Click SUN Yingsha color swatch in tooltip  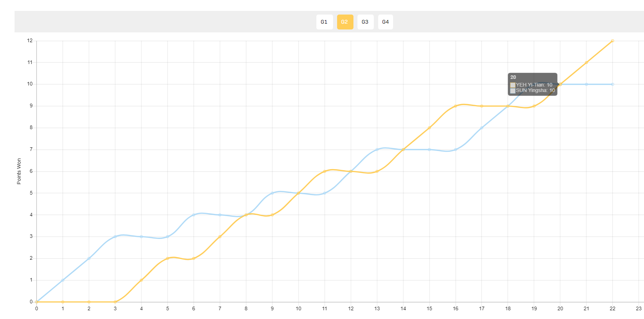point(513,91)
